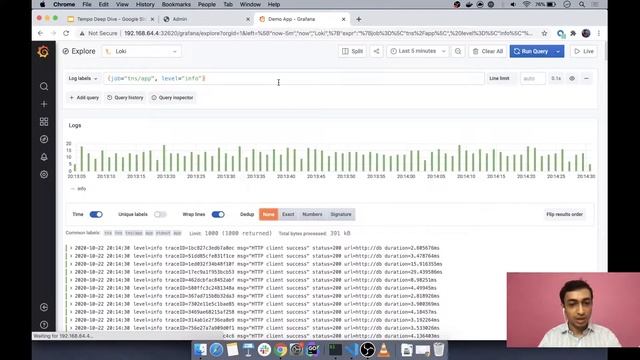Click the Run Query button
Screen dimensions: 640x360
click(x=531, y=51)
